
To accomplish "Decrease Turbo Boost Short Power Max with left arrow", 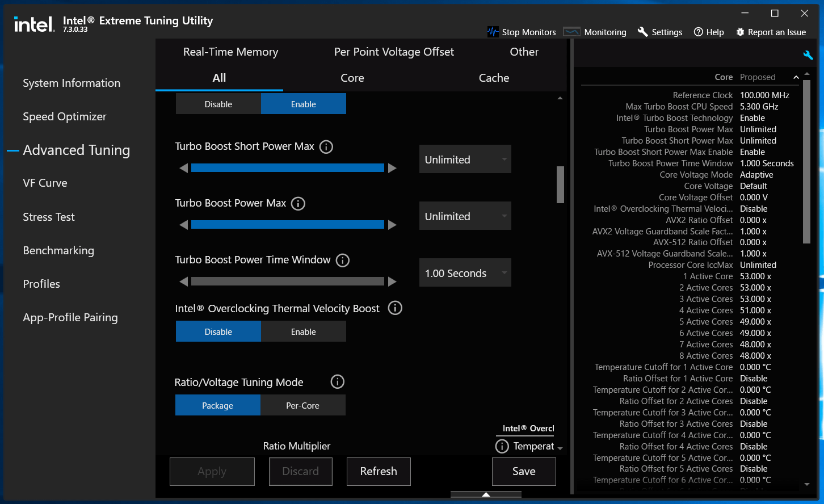I will pyautogui.click(x=183, y=168).
